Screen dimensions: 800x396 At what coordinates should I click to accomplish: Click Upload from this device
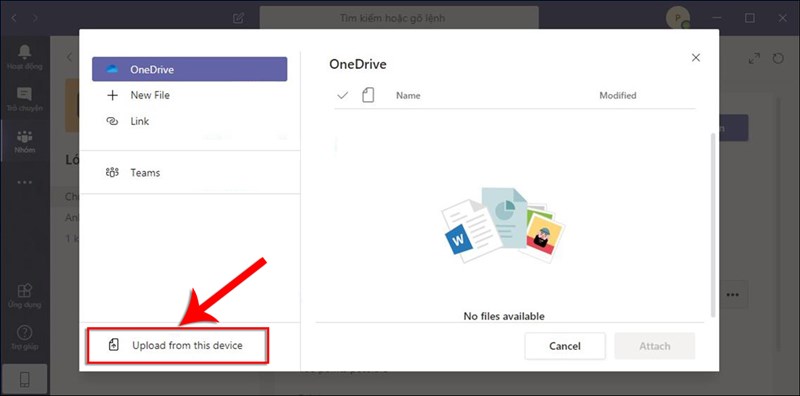pyautogui.click(x=177, y=345)
